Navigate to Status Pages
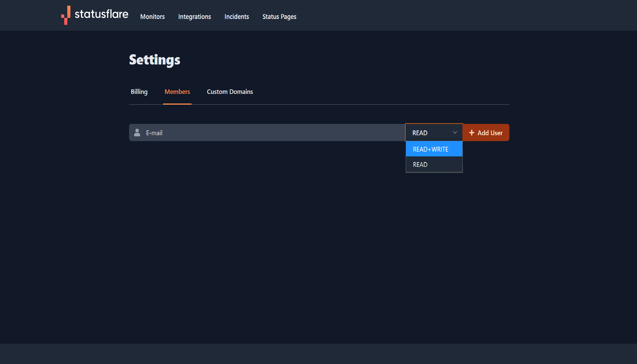This screenshot has height=364, width=637. 279,17
